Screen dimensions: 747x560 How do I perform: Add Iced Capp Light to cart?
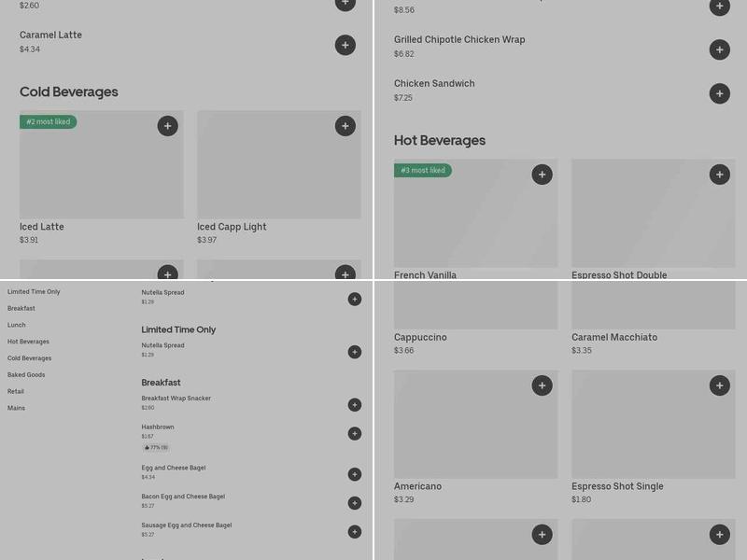[345, 126]
